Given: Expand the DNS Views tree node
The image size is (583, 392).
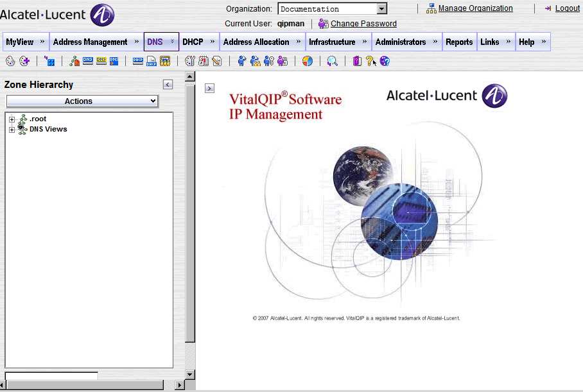Looking at the screenshot, I should pyautogui.click(x=12, y=130).
